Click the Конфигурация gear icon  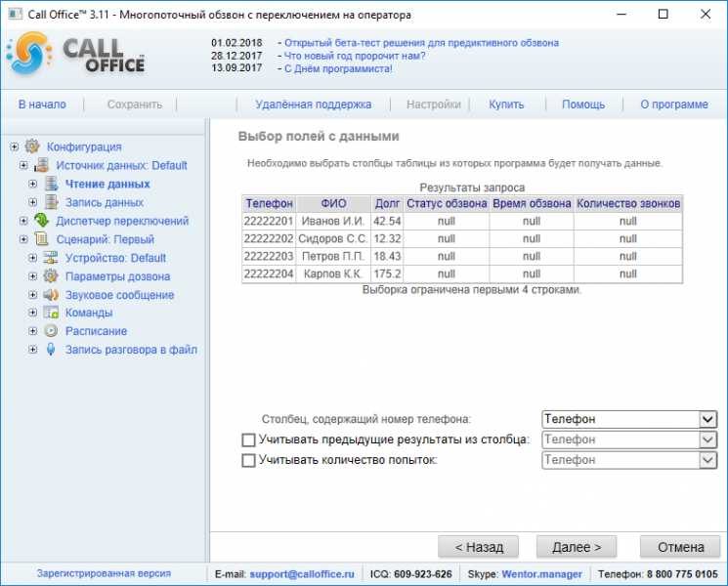click(x=32, y=146)
